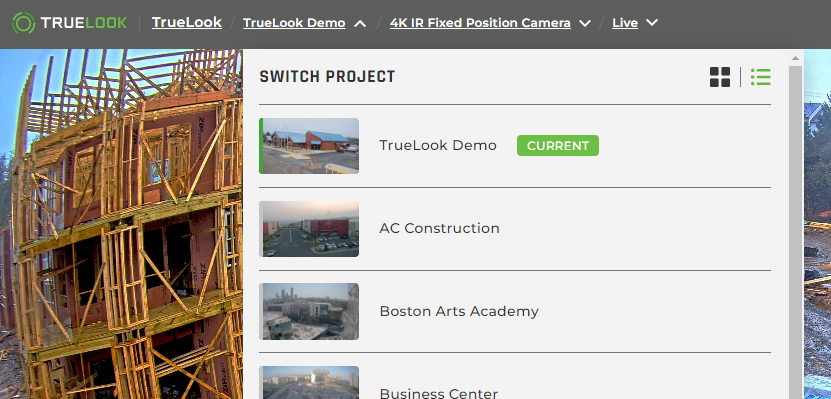
Task: Click the scrollbar up arrow
Action: 795,58
